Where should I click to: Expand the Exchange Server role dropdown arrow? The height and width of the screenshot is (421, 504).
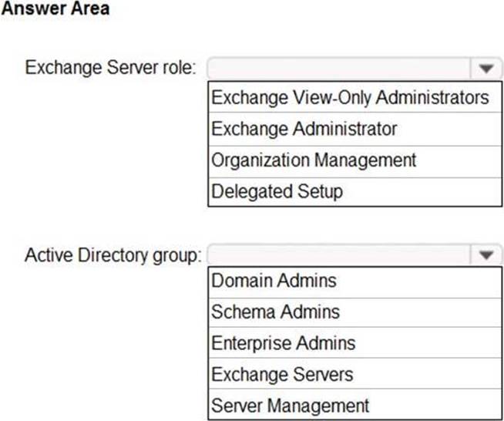(x=486, y=68)
